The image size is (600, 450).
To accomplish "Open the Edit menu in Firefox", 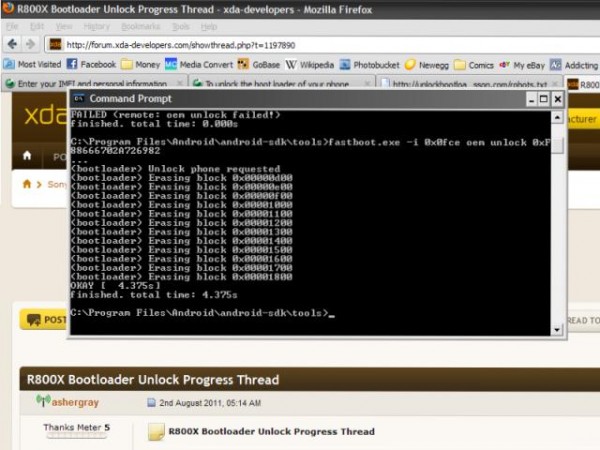I will pos(37,26).
